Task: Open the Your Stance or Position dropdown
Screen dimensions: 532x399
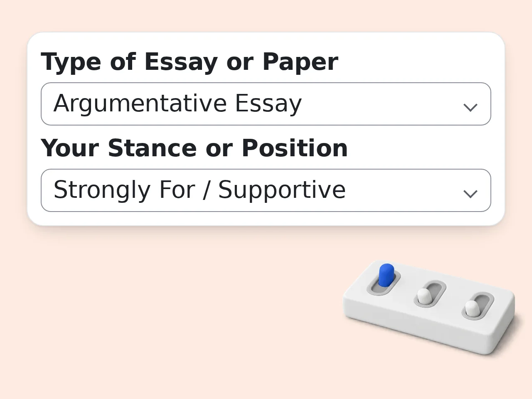Action: click(266, 190)
